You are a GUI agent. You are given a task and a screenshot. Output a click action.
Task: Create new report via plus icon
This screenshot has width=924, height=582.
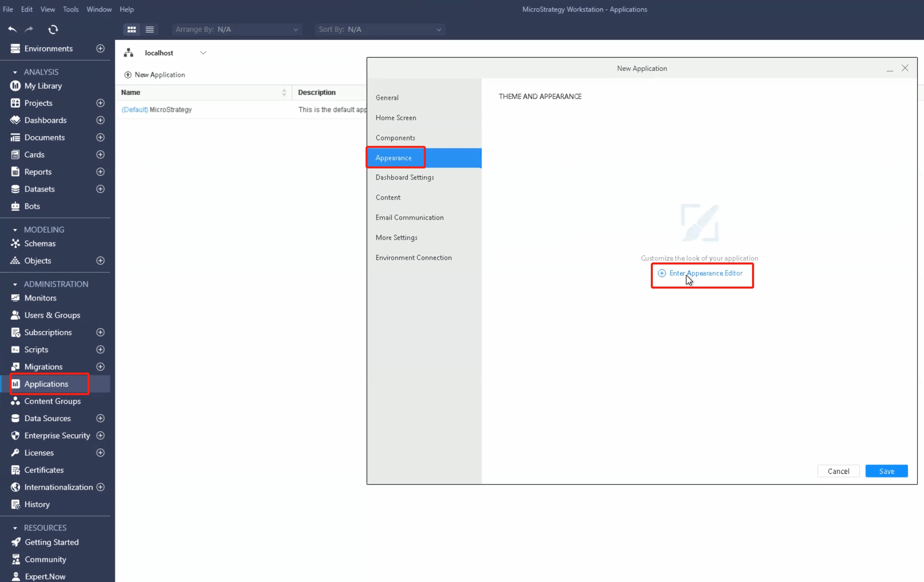[x=100, y=172]
